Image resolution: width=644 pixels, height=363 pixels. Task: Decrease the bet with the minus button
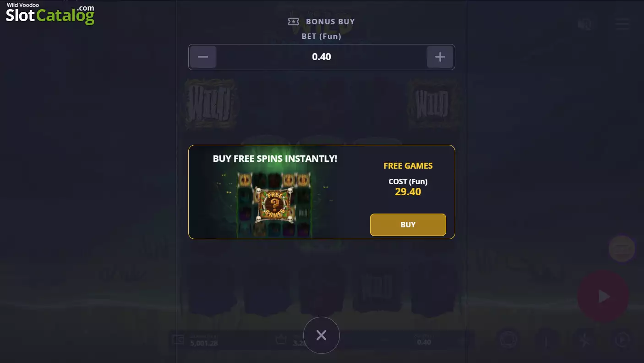[203, 57]
